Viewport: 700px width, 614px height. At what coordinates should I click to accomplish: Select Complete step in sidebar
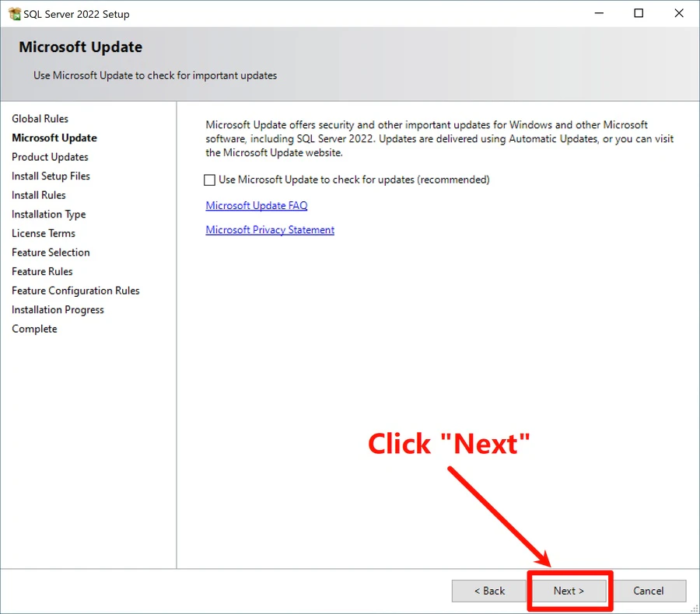pyautogui.click(x=34, y=329)
